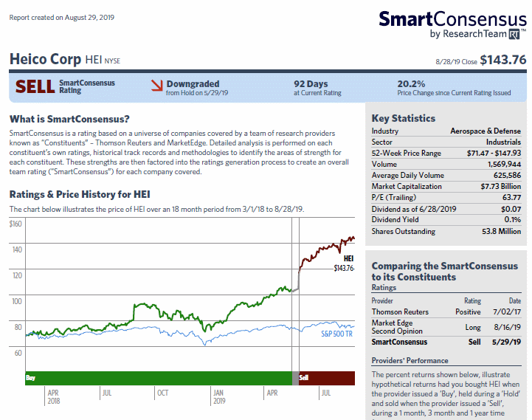The image size is (532, 420).
Task: Click the green Buy rating bar
Action: point(159,378)
